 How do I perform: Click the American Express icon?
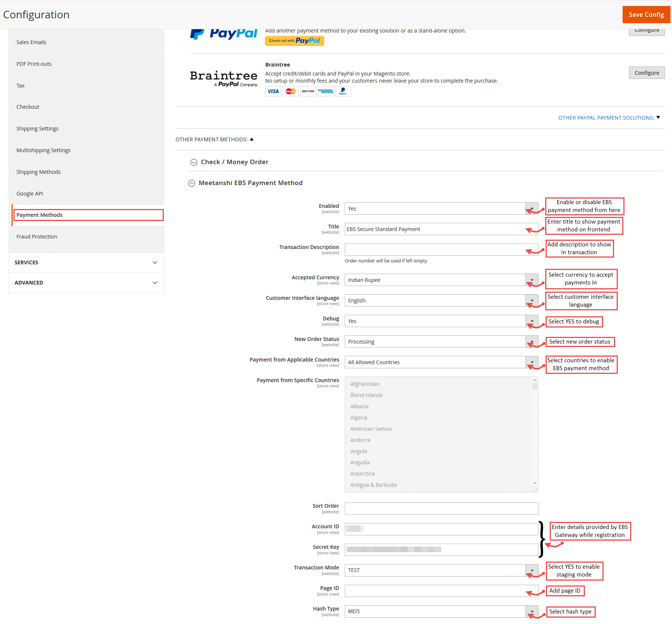point(325,91)
